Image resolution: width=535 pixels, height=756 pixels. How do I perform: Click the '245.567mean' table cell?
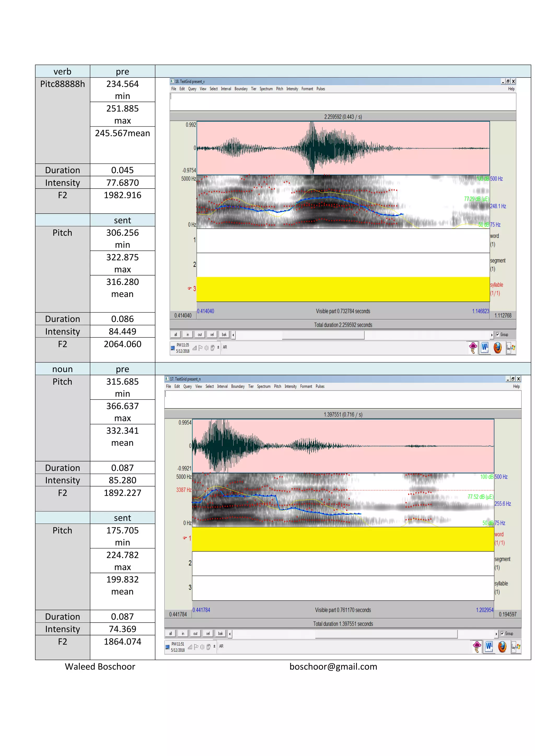123,145
